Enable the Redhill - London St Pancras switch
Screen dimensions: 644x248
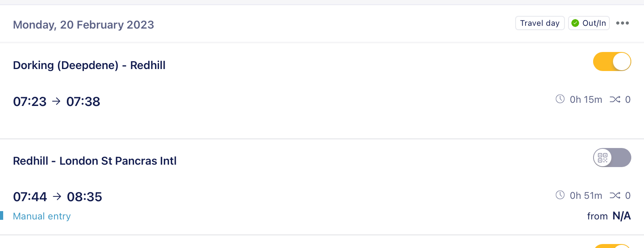point(612,158)
